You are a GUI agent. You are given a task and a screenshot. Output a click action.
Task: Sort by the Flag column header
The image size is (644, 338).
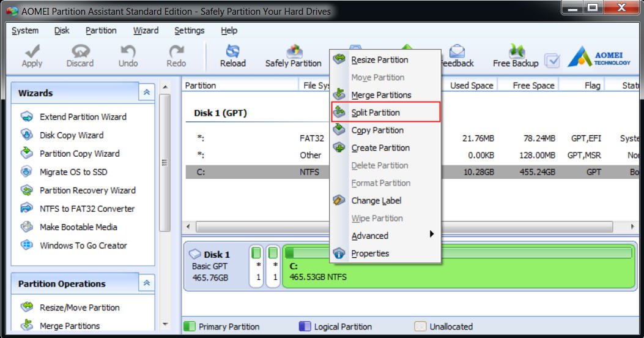[x=592, y=85]
